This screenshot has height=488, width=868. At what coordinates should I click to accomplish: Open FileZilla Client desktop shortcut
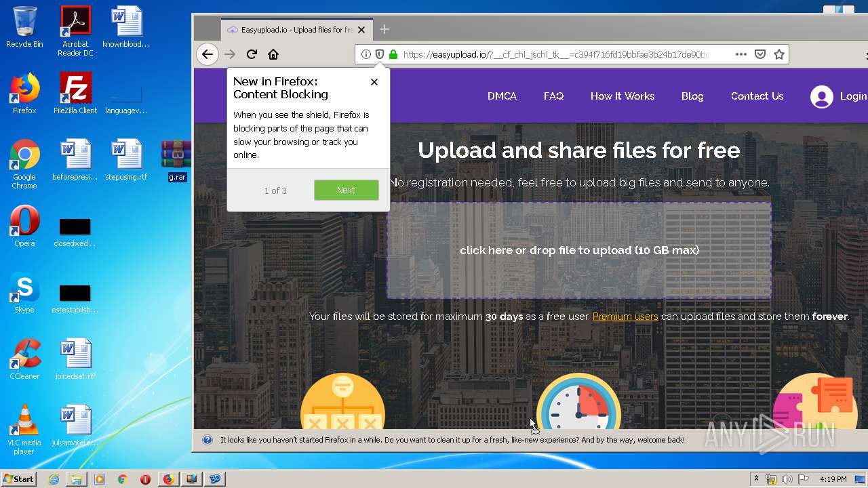point(75,94)
